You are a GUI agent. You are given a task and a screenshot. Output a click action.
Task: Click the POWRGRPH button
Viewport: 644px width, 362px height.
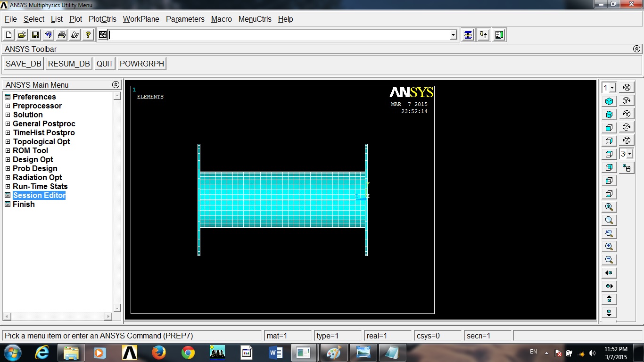click(x=142, y=64)
